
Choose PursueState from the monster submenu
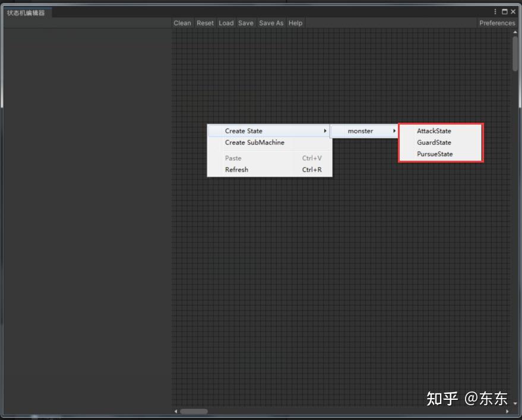(x=434, y=154)
